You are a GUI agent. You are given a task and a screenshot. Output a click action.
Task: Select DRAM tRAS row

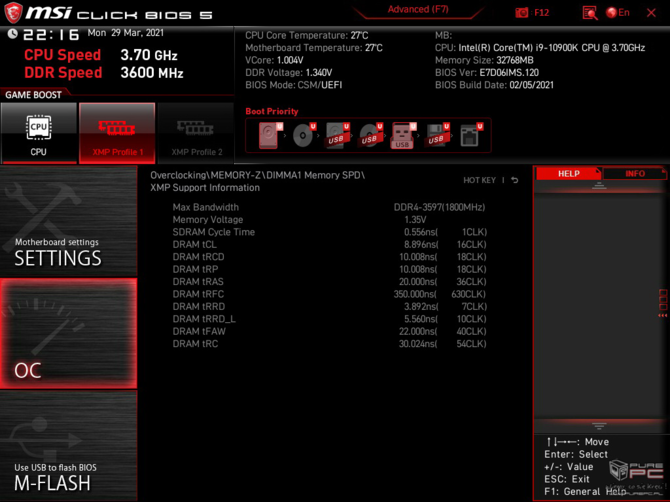(x=329, y=282)
